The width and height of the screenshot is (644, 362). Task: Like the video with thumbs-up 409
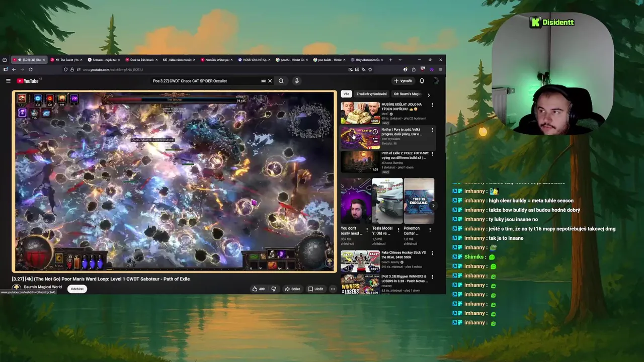(259, 289)
